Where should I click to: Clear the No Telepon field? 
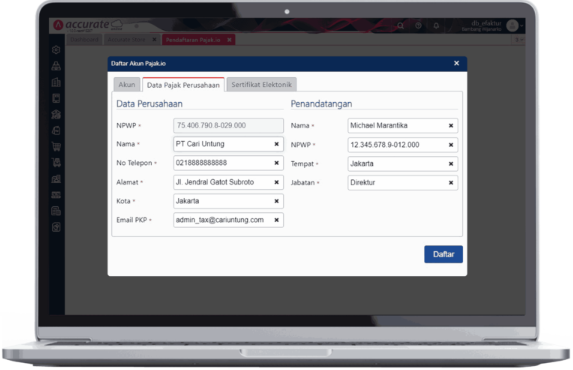point(277,163)
